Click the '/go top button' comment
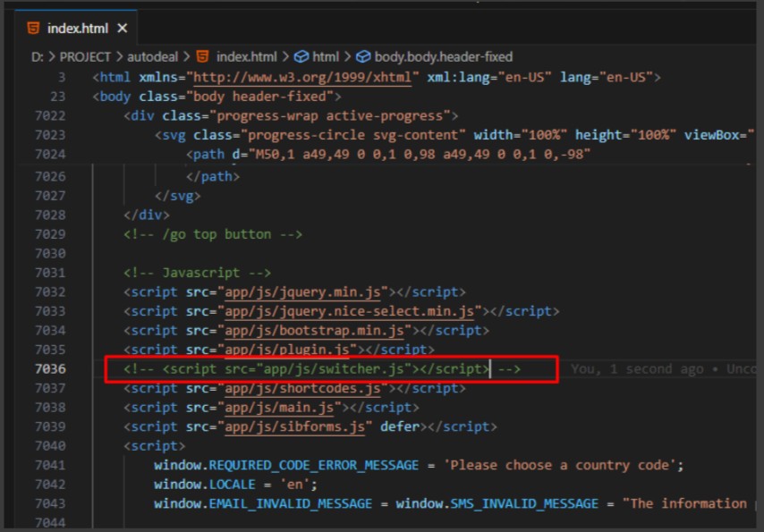Image resolution: width=764 pixels, height=532 pixels. pyautogui.click(x=212, y=234)
